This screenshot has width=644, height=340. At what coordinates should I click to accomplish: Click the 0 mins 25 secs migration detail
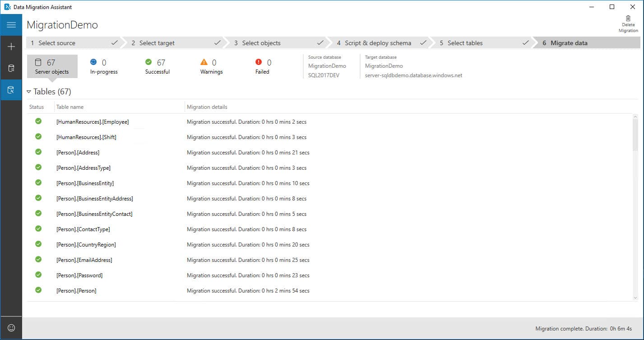(248, 260)
